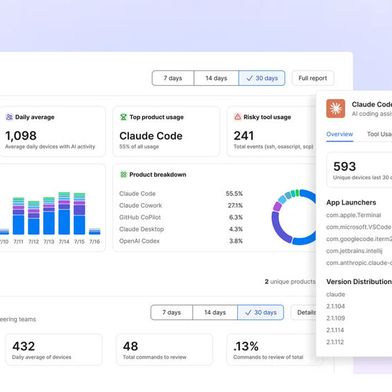Viewport: 392px width, 392px height.
Task: Open the Details button in lower section
Action: click(304, 312)
